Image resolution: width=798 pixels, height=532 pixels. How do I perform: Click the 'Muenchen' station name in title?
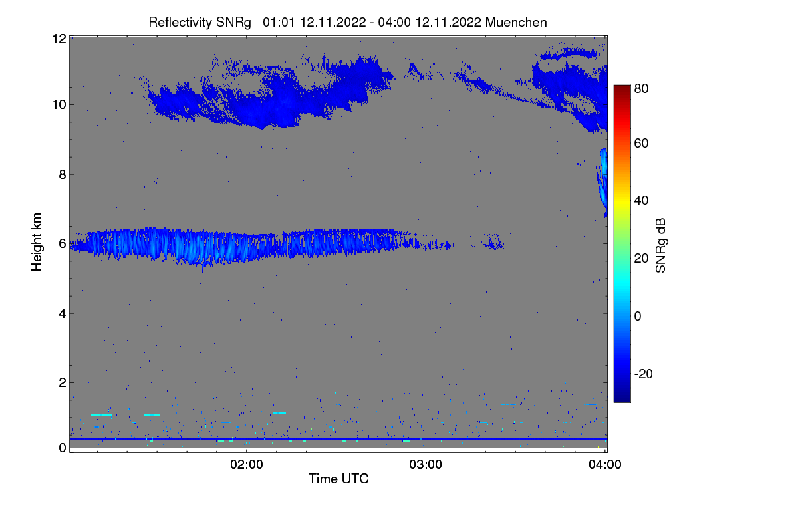coord(517,22)
